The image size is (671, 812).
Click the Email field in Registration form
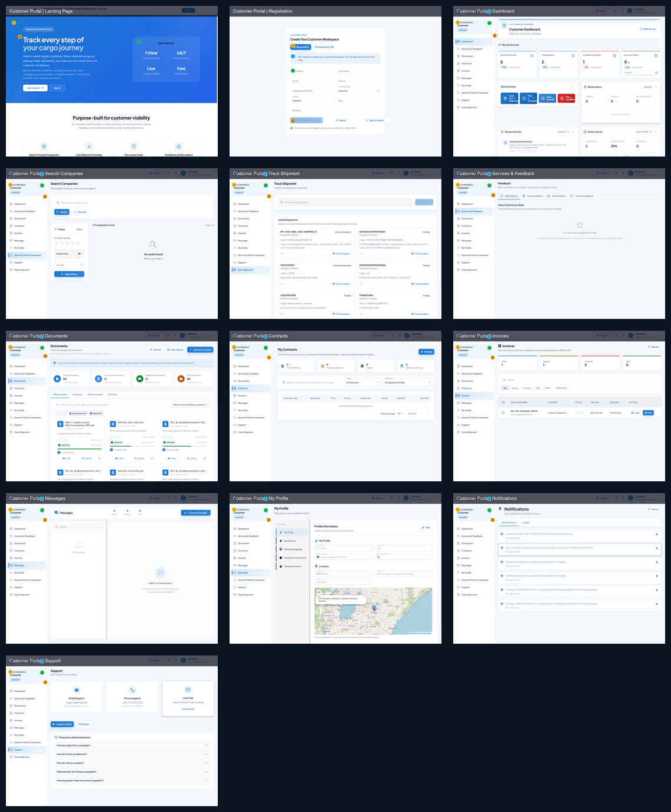click(312, 81)
